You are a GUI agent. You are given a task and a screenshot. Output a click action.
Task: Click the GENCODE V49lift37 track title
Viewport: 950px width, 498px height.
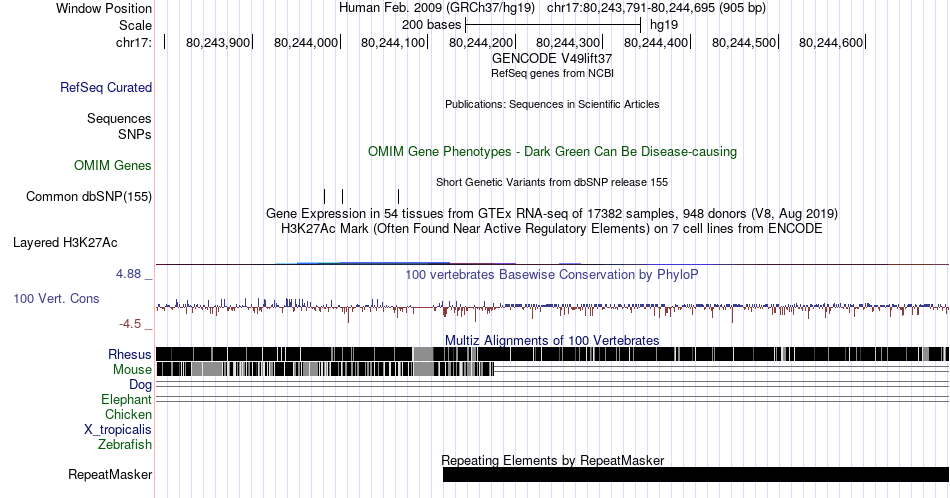pyautogui.click(x=552, y=59)
